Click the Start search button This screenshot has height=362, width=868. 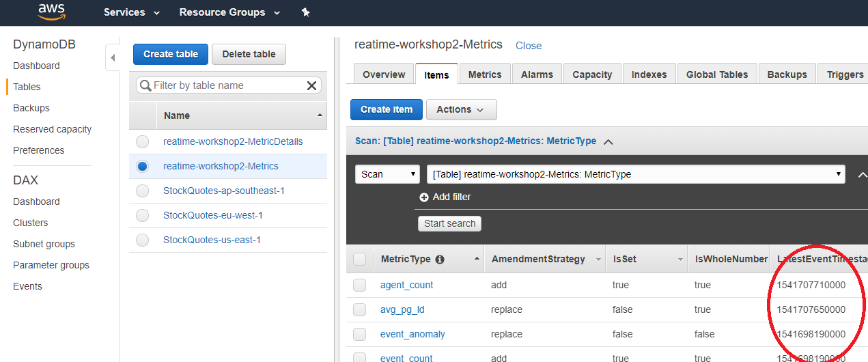(449, 223)
